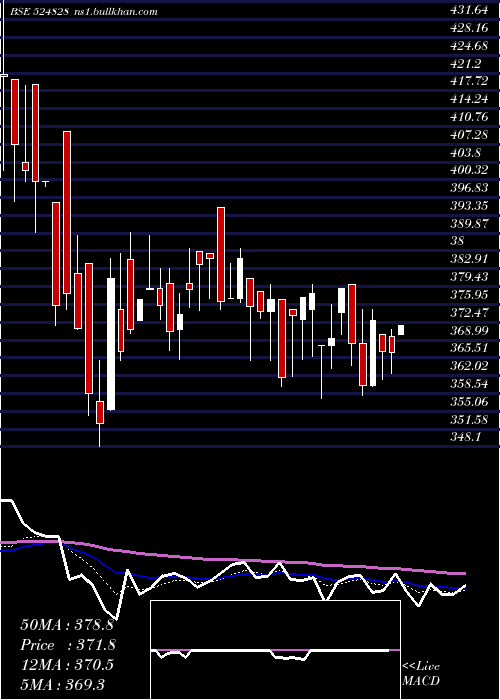This screenshot has width=500, height=700.
Task: Click the tall white bullish candle near the low
Action: pos(111,344)
